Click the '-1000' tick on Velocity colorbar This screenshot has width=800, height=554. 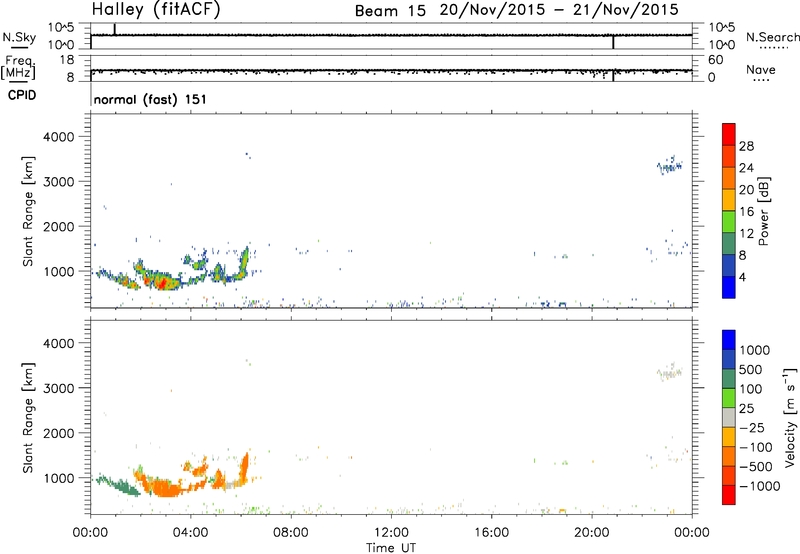760,486
